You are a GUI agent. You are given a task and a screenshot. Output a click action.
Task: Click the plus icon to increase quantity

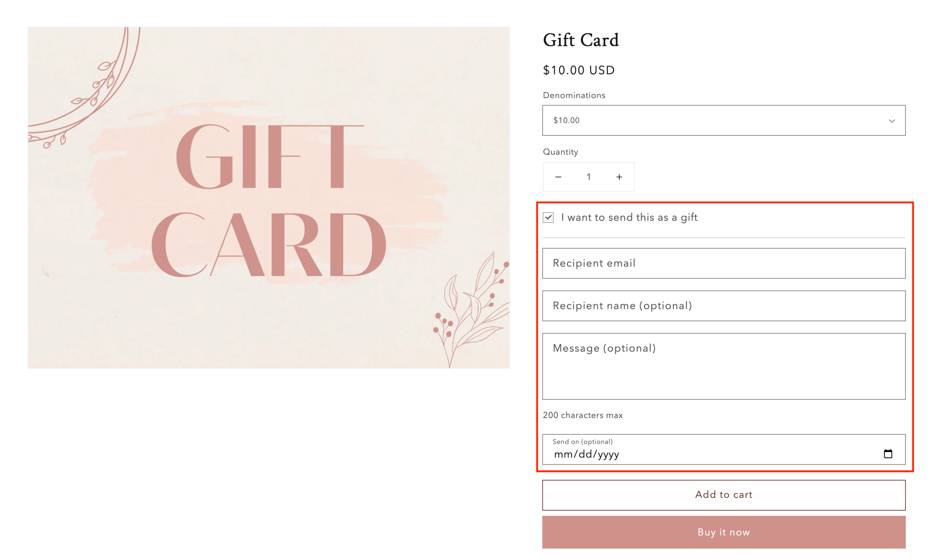click(x=619, y=177)
